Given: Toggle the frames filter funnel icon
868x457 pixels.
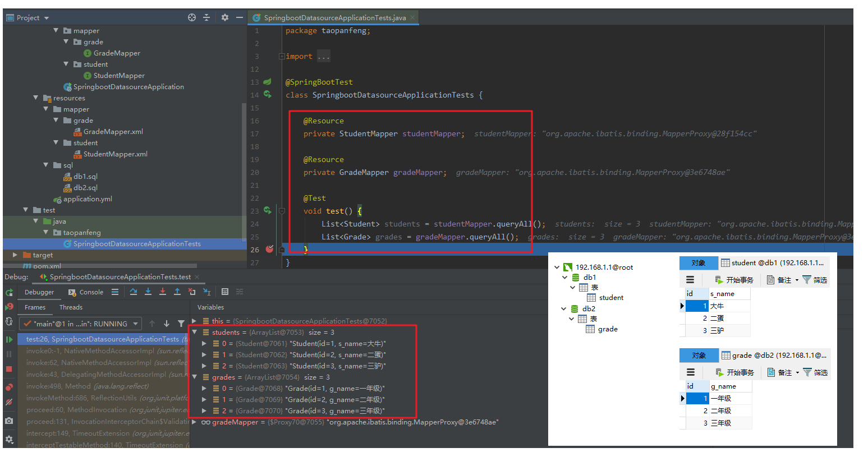Looking at the screenshot, I should pyautogui.click(x=181, y=324).
